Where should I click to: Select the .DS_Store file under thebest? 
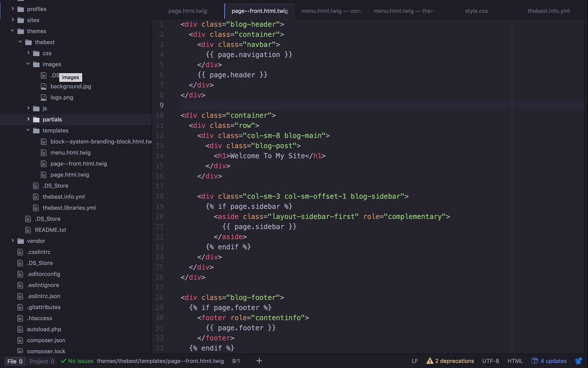56,185
